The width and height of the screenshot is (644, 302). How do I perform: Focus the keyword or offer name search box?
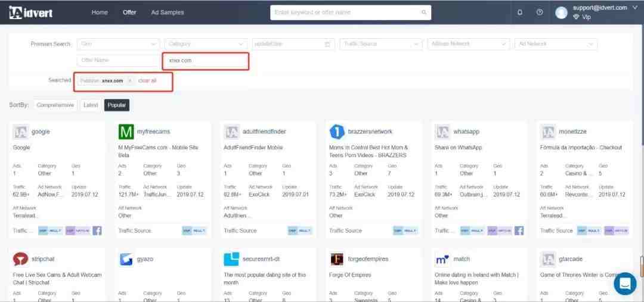pos(351,13)
